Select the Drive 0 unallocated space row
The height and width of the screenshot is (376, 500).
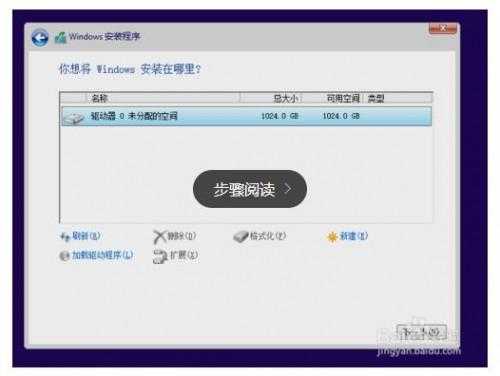pyautogui.click(x=247, y=116)
